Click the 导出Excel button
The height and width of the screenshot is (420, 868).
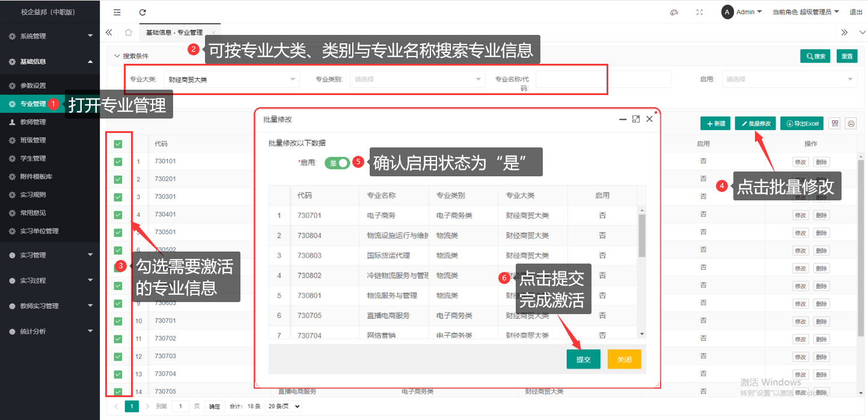click(802, 123)
